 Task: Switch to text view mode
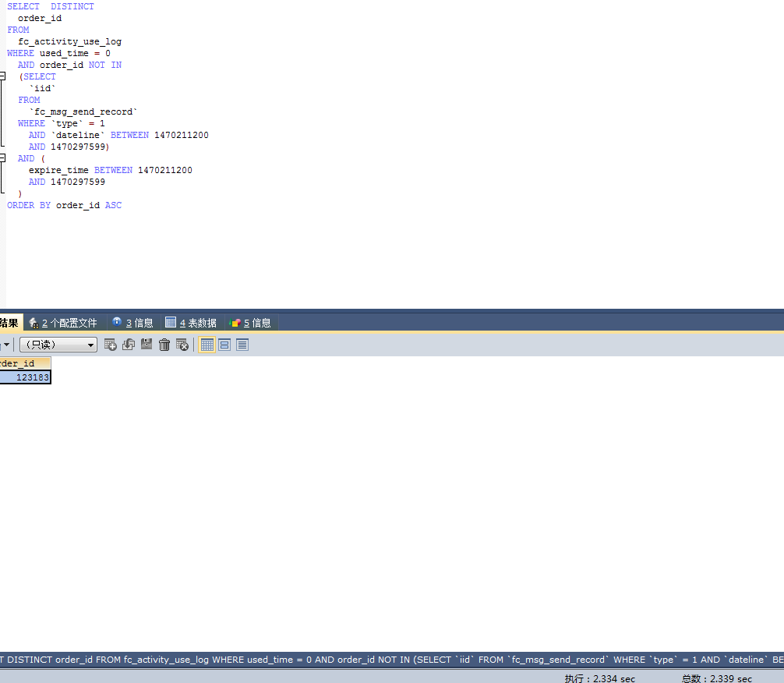pos(242,345)
